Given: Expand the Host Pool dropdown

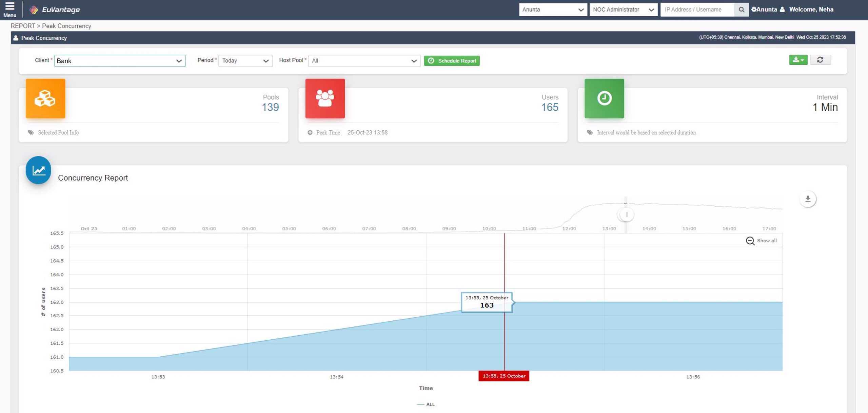Looking at the screenshot, I should (364, 61).
